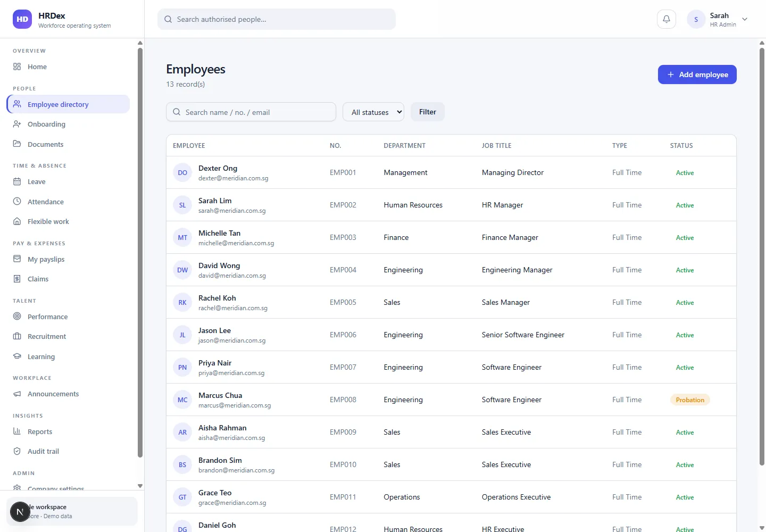
Task: Click the Active status for Aisha Rahman
Action: pyautogui.click(x=685, y=433)
